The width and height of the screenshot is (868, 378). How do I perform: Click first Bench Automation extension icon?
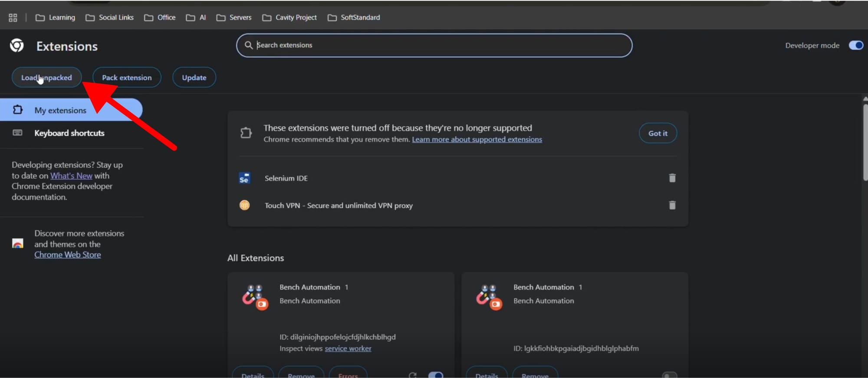pyautogui.click(x=255, y=297)
